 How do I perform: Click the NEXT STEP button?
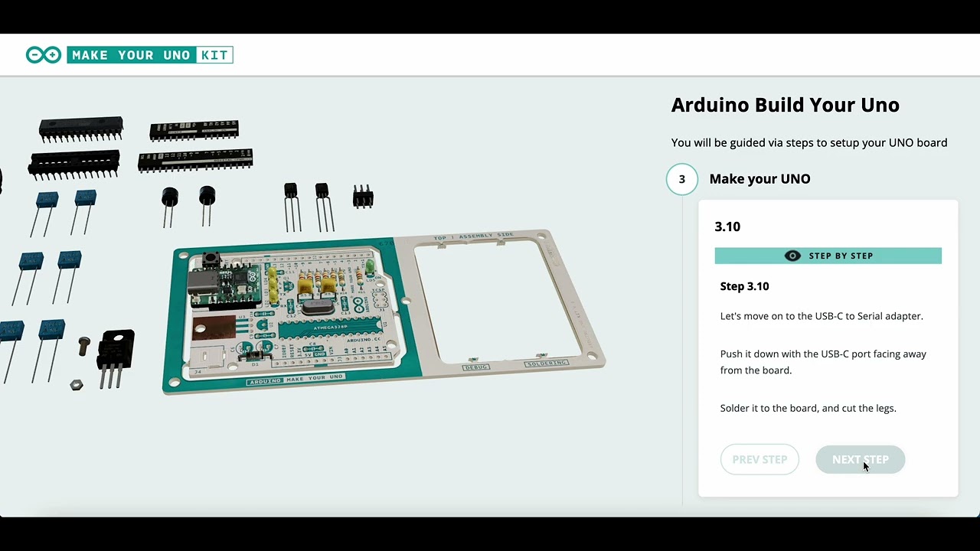(860, 459)
